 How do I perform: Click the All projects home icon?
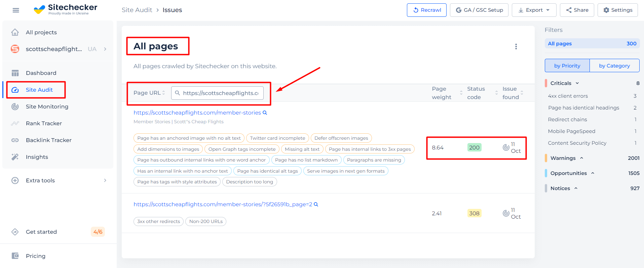(15, 32)
